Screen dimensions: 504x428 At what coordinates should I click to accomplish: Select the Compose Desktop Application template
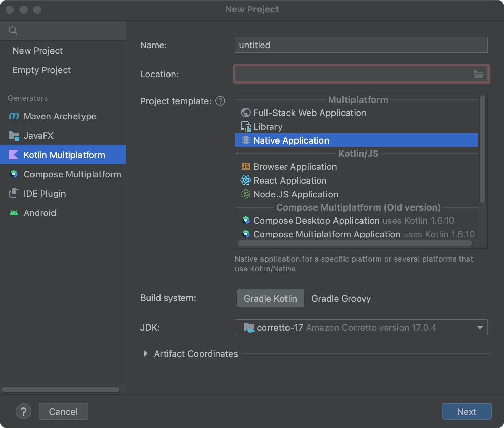click(x=357, y=221)
